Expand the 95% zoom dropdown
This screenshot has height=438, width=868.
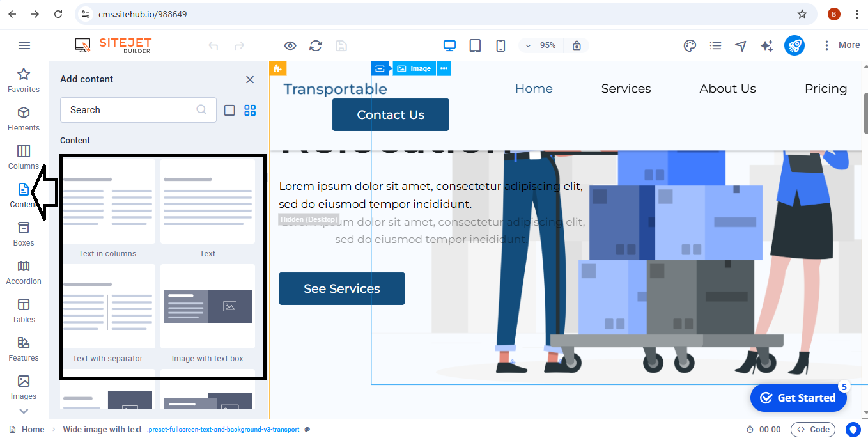click(541, 45)
